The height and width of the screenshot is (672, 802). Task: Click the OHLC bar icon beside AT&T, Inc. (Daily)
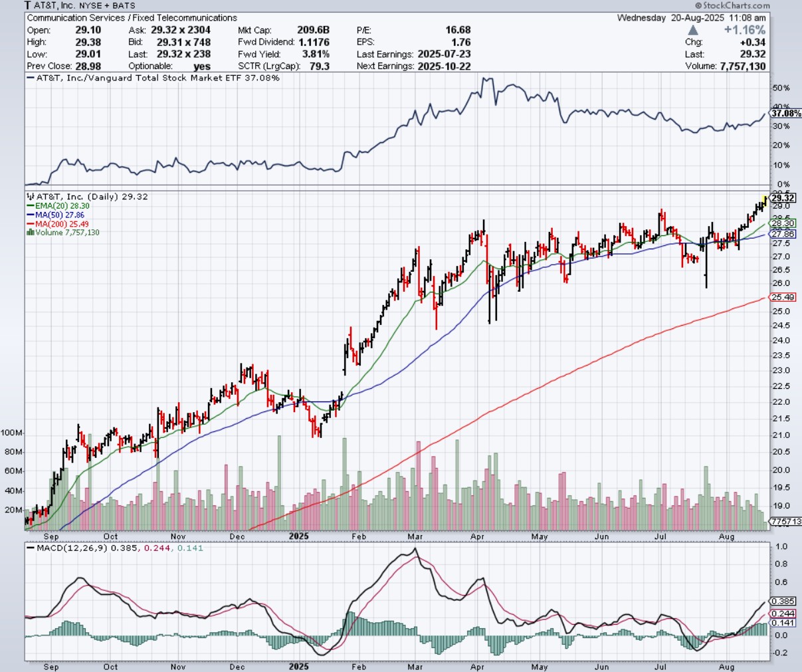click(x=30, y=197)
